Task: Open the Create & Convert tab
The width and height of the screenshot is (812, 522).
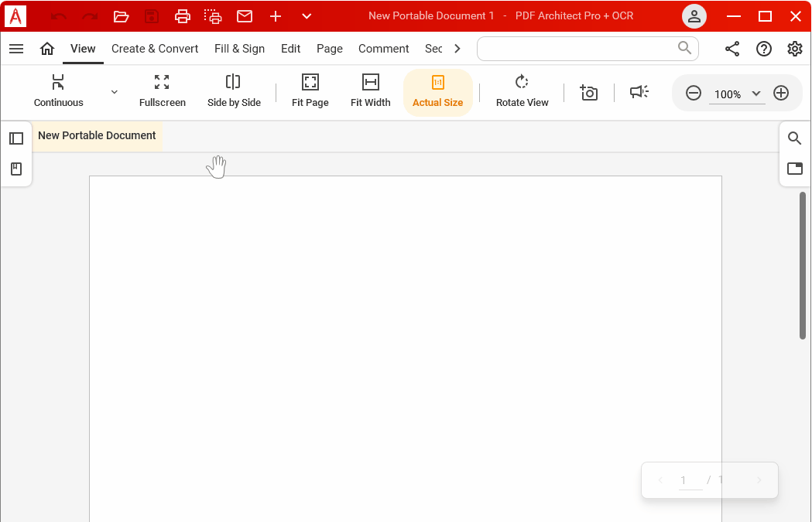Action: tap(155, 49)
